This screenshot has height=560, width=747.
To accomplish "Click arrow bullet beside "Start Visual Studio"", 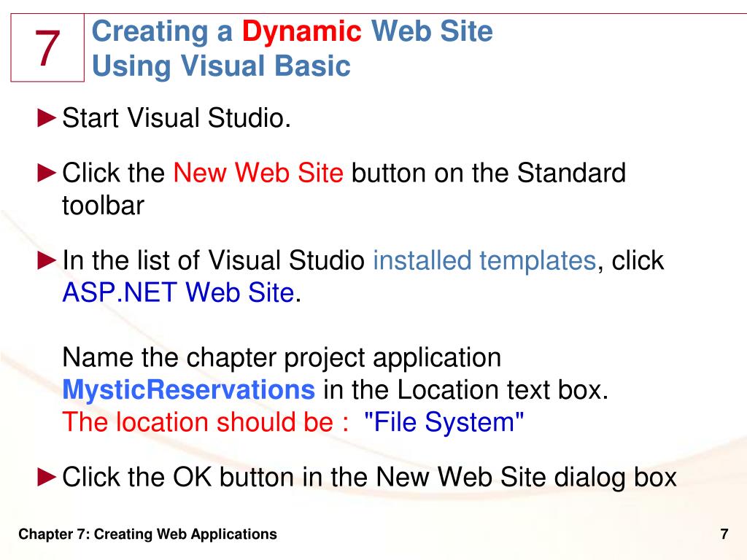I will (47, 117).
